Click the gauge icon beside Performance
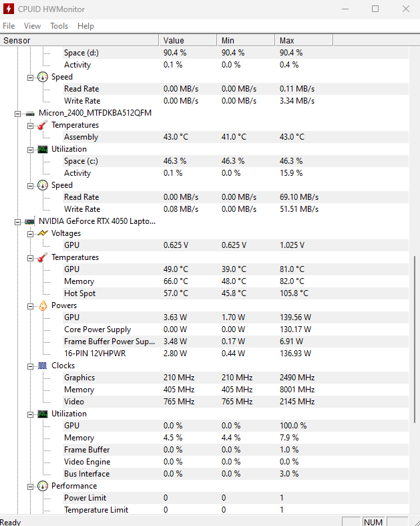The width and height of the screenshot is (420, 526). click(x=43, y=486)
